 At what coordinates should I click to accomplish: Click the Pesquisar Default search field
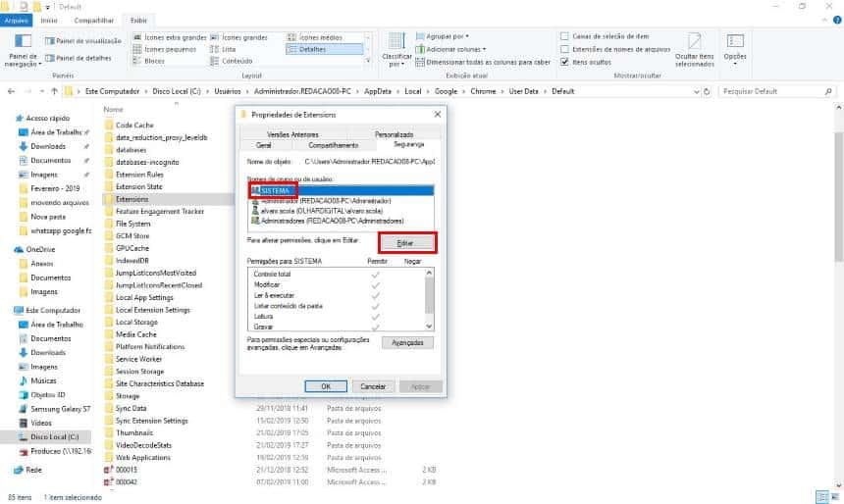pos(772,92)
